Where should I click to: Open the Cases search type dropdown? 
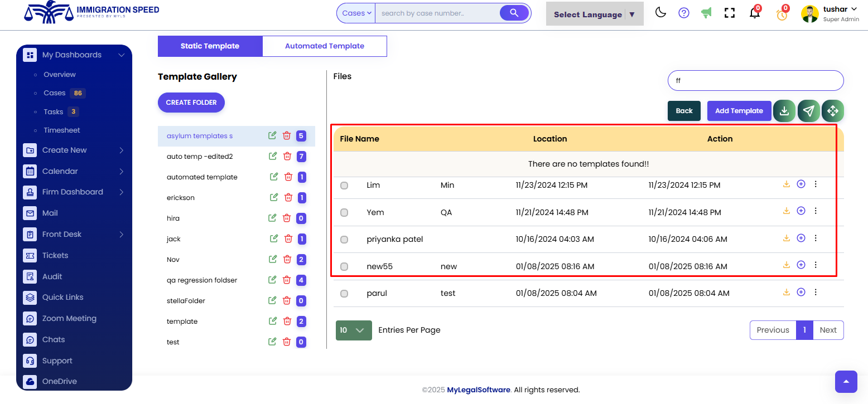click(356, 13)
